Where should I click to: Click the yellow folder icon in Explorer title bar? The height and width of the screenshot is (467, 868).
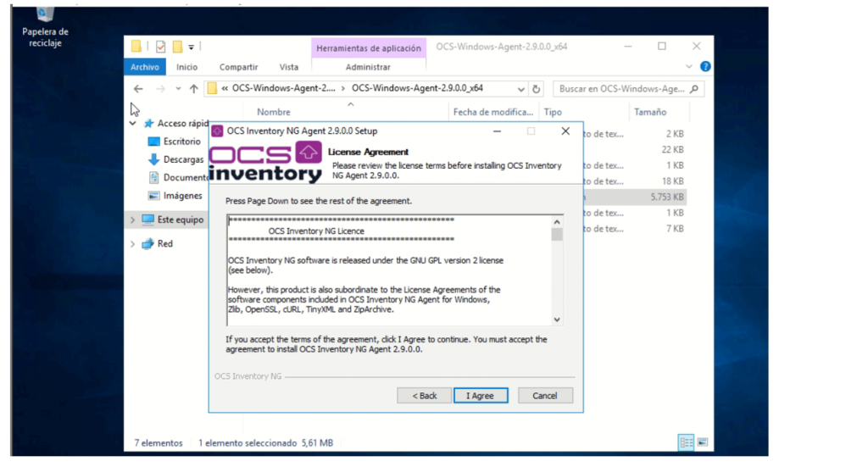pyautogui.click(x=136, y=47)
